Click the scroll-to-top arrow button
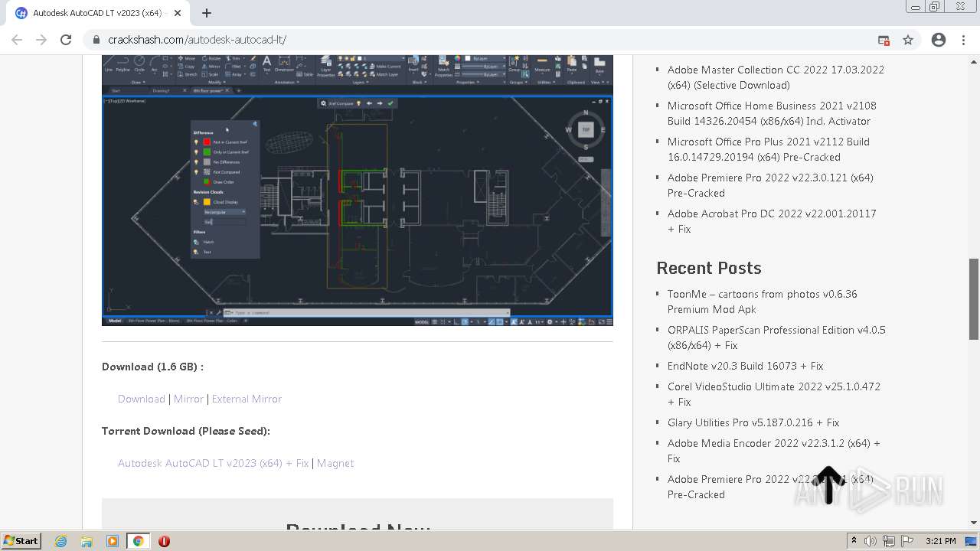Screen dimensions: 980x551 pos(828,485)
